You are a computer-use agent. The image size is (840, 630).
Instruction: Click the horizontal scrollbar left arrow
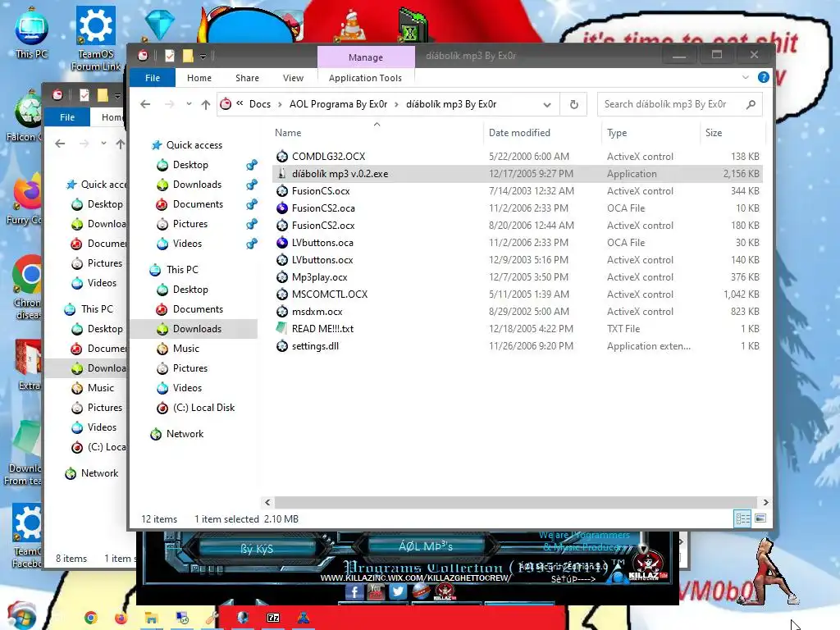click(x=268, y=502)
